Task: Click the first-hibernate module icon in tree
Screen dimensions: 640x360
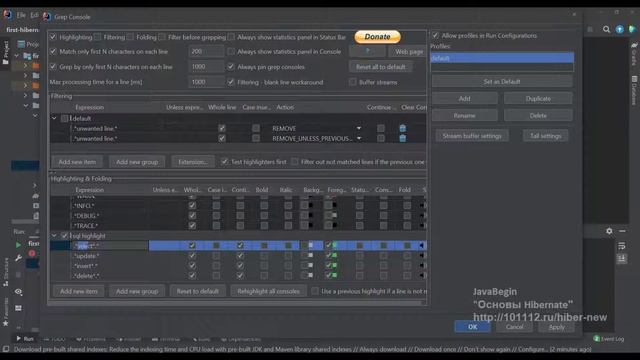Action: click(27, 56)
